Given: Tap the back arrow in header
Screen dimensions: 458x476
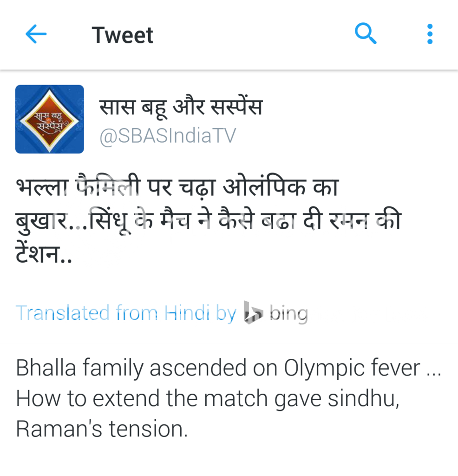Looking at the screenshot, I should tap(36, 34).
